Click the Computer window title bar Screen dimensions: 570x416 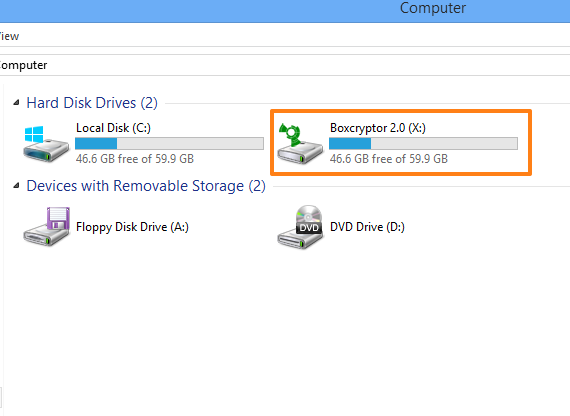tap(285, 11)
